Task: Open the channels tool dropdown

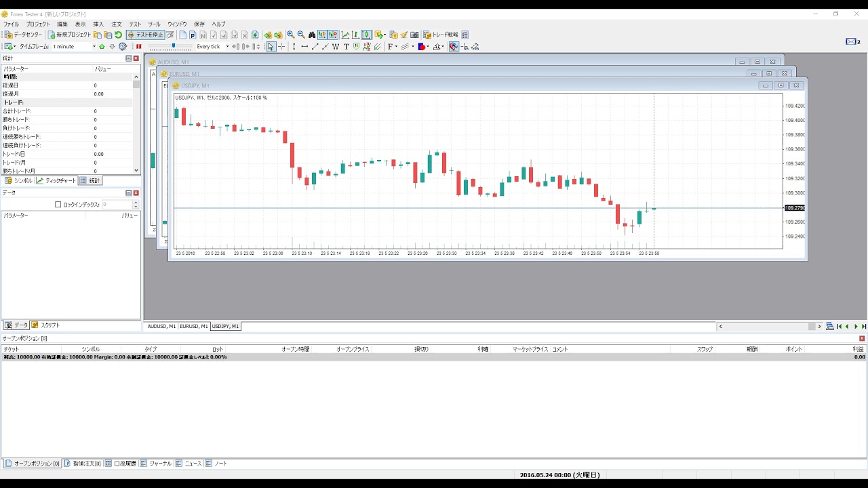Action: click(407, 47)
